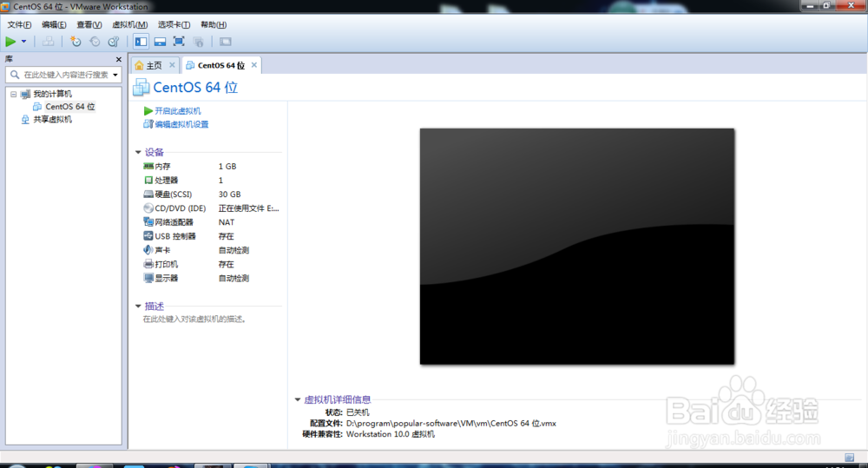The image size is (868, 468).
Task: Click the Ctrl+Alt+Del send toolbar icon
Action: point(48,42)
